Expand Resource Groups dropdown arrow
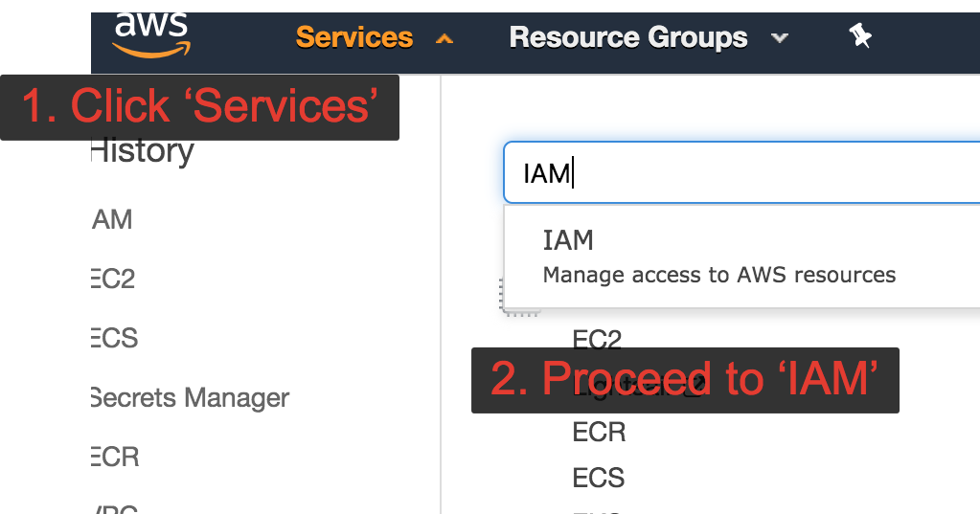 click(x=780, y=38)
